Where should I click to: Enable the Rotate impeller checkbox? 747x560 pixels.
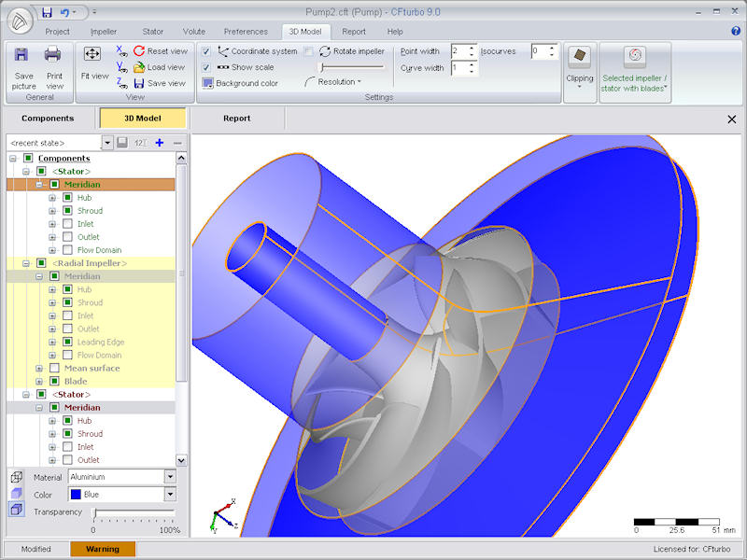coord(309,51)
